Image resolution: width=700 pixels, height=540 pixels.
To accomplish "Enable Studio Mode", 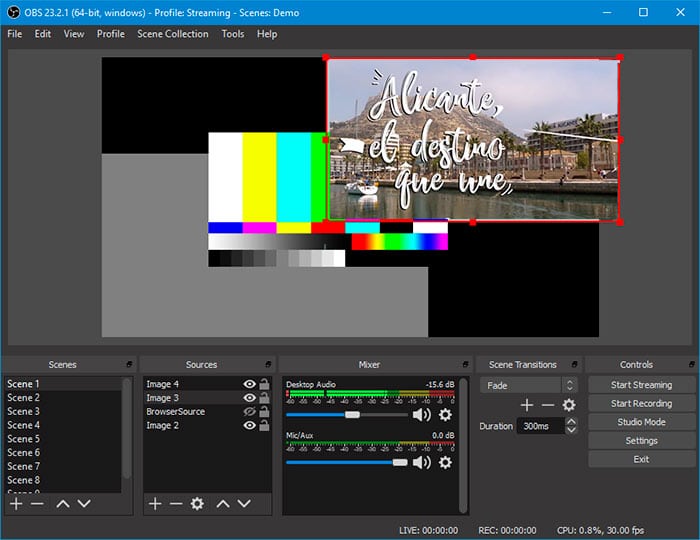I will pos(642,422).
